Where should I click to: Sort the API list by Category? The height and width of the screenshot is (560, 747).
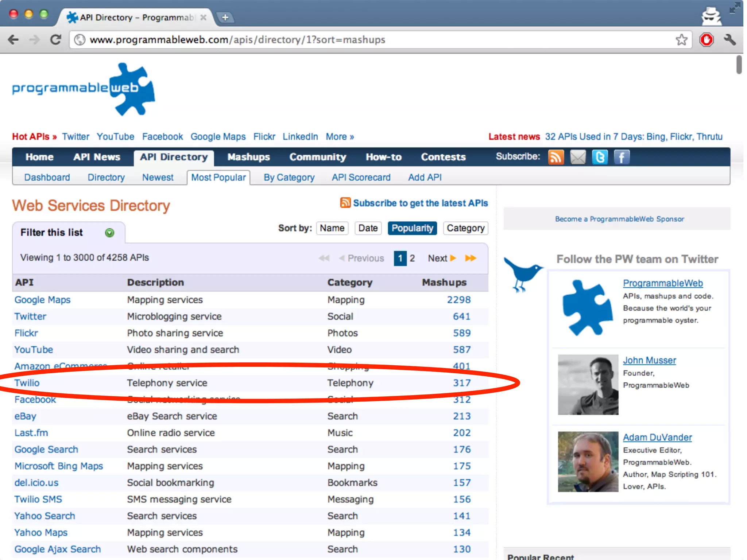[x=465, y=228]
